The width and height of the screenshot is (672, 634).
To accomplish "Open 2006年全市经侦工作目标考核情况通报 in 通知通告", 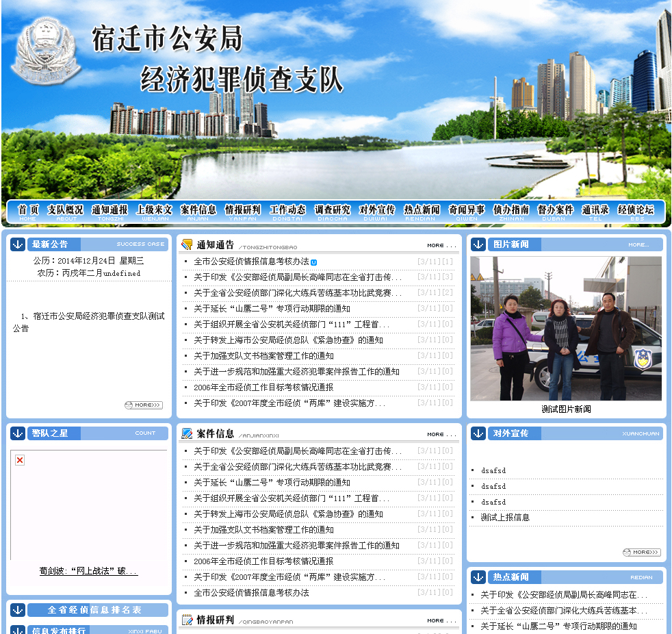I will 263,388.
